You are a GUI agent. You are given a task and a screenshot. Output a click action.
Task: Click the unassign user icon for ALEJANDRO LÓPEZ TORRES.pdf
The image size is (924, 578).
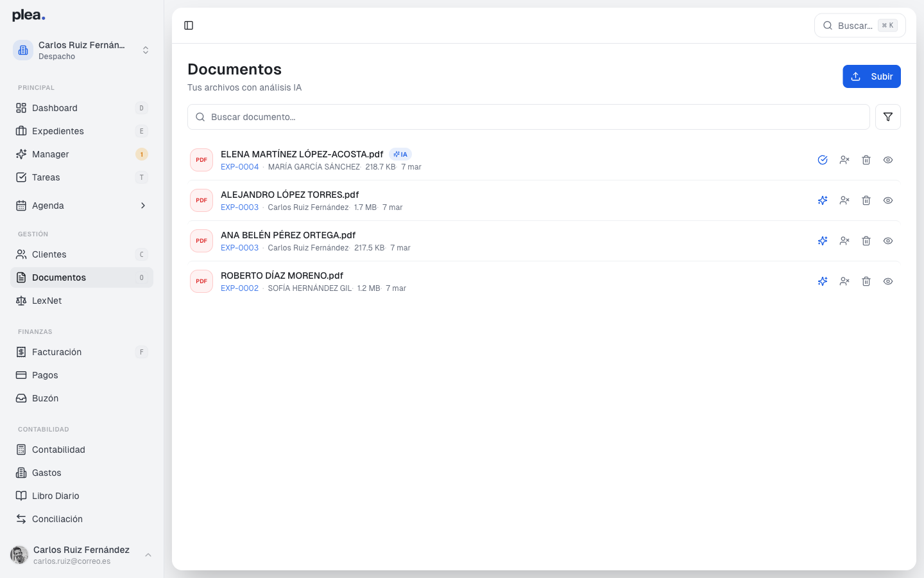click(844, 200)
